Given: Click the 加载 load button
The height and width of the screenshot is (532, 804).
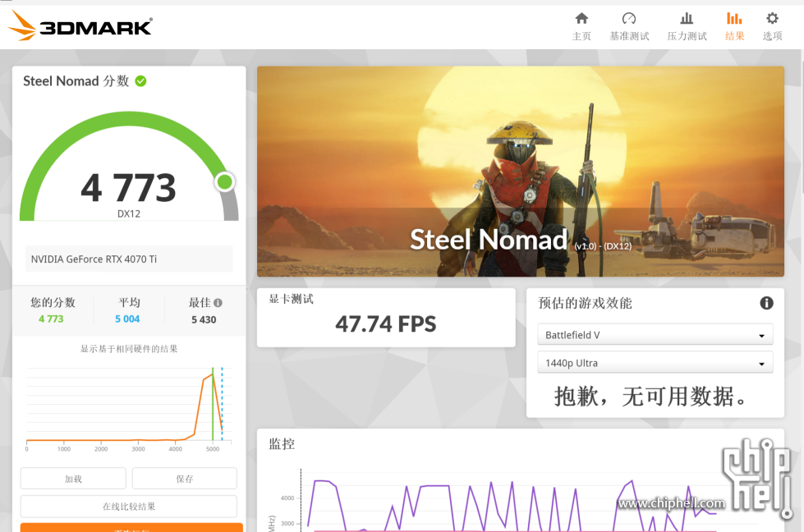Looking at the screenshot, I should pyautogui.click(x=73, y=479).
